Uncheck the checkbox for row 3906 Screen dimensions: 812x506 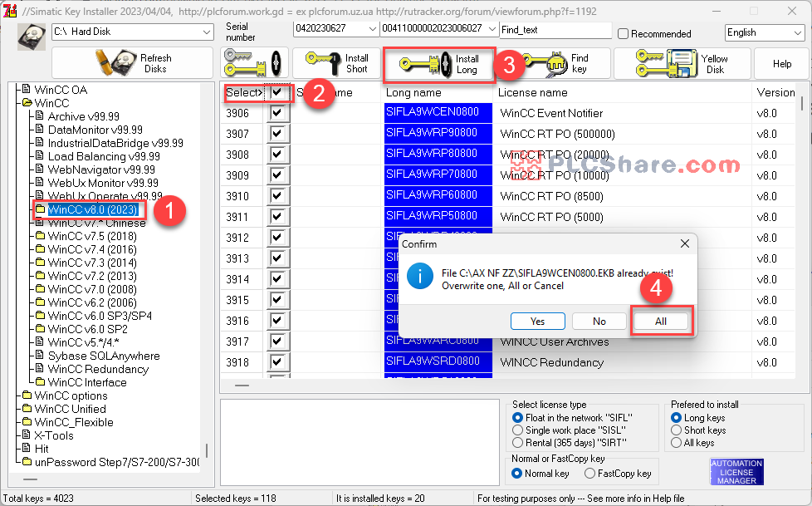coord(277,112)
